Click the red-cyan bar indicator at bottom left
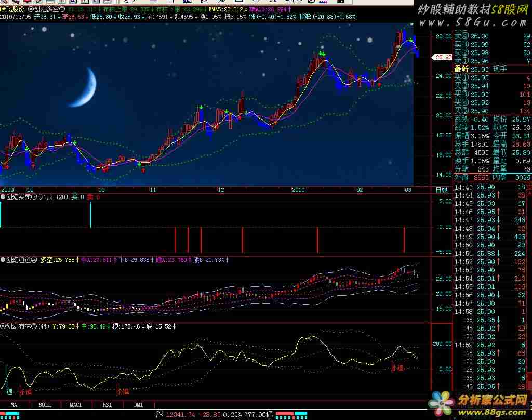Viewport: 532px width, 420px height. point(9,416)
